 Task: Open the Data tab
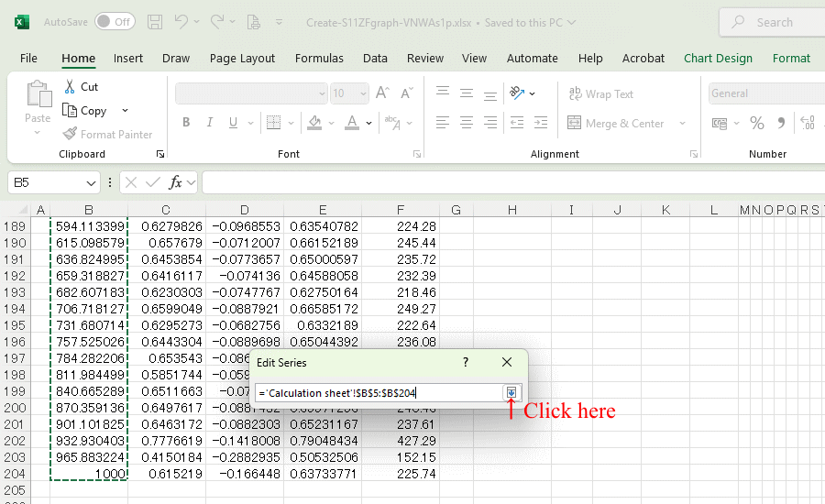coord(375,59)
